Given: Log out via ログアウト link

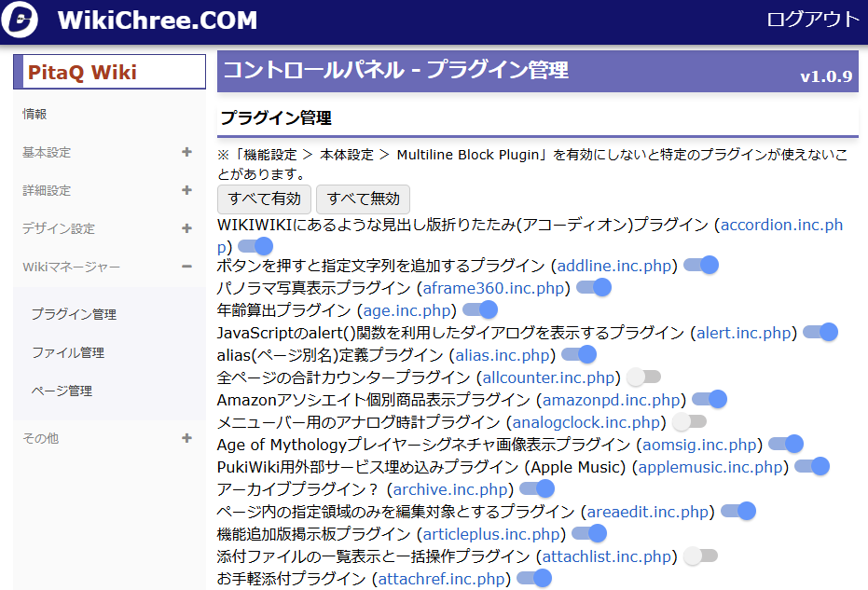Looking at the screenshot, I should [813, 20].
